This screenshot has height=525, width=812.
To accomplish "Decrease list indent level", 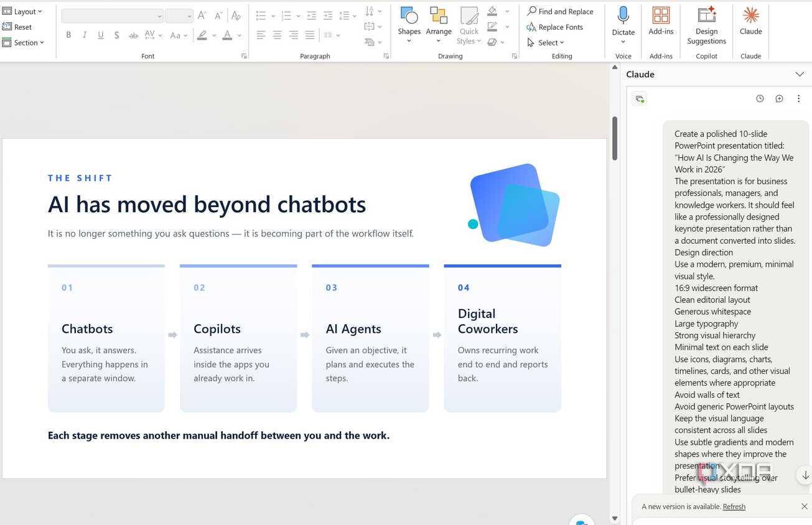I will pyautogui.click(x=311, y=16).
